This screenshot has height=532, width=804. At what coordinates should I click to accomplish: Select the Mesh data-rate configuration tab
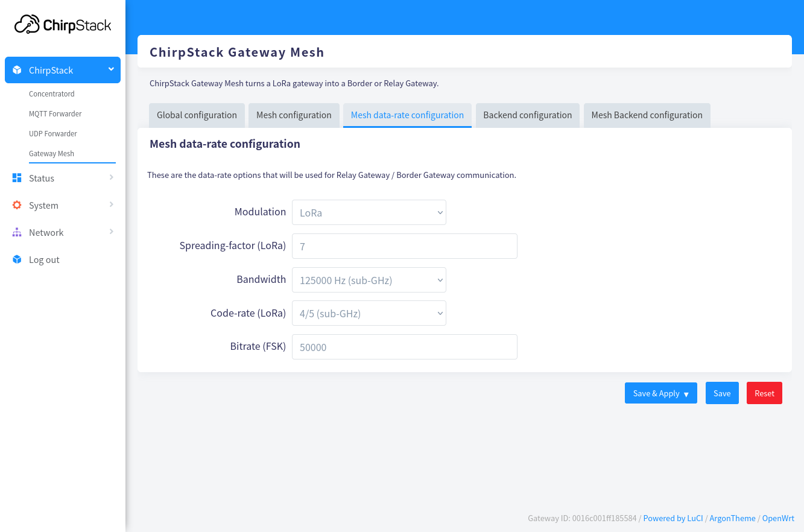click(407, 115)
